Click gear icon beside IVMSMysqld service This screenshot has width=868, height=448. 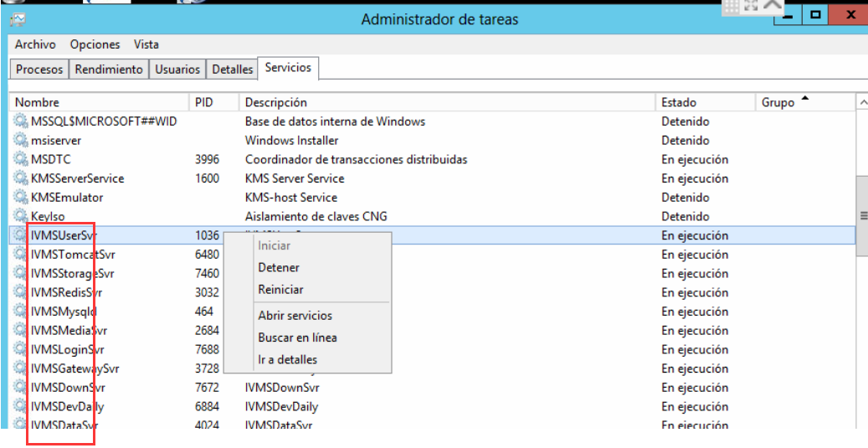(x=20, y=312)
